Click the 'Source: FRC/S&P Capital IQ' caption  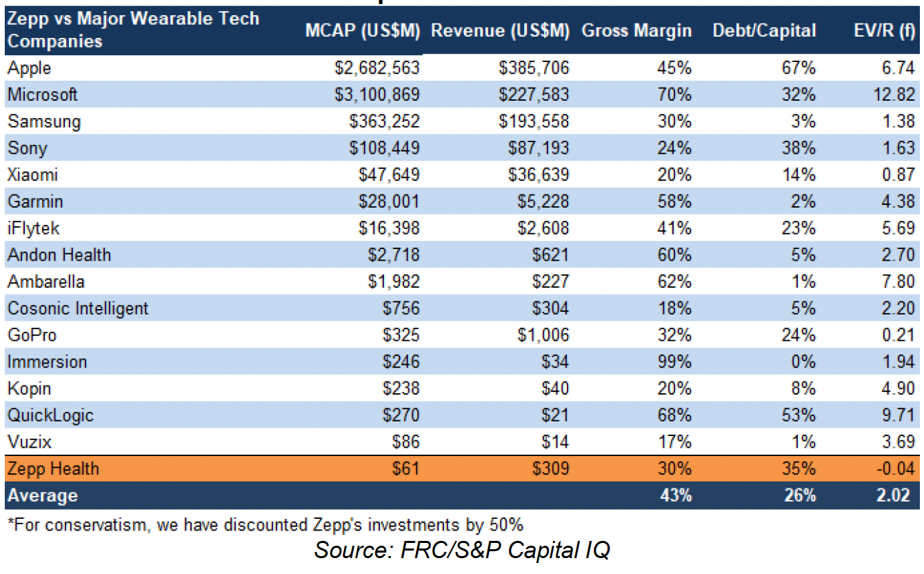click(462, 551)
